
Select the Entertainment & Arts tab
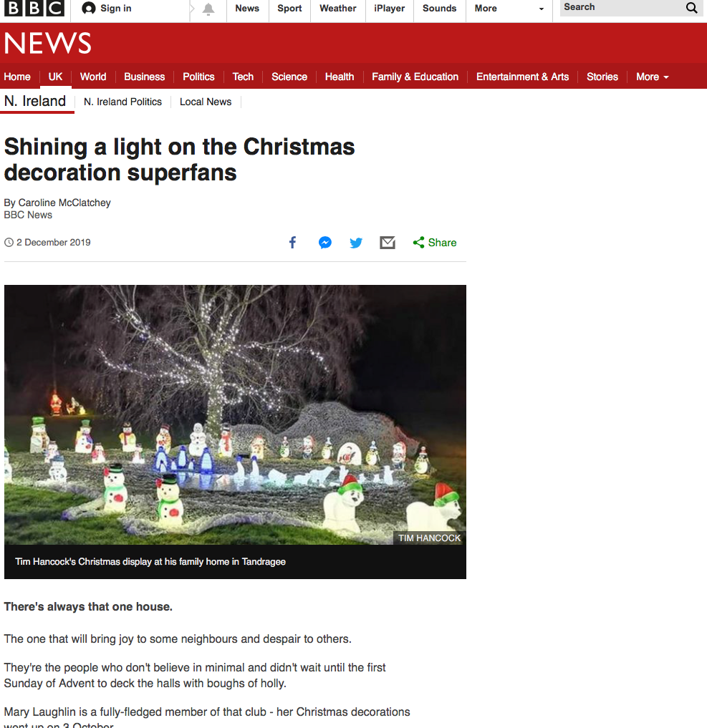(522, 77)
